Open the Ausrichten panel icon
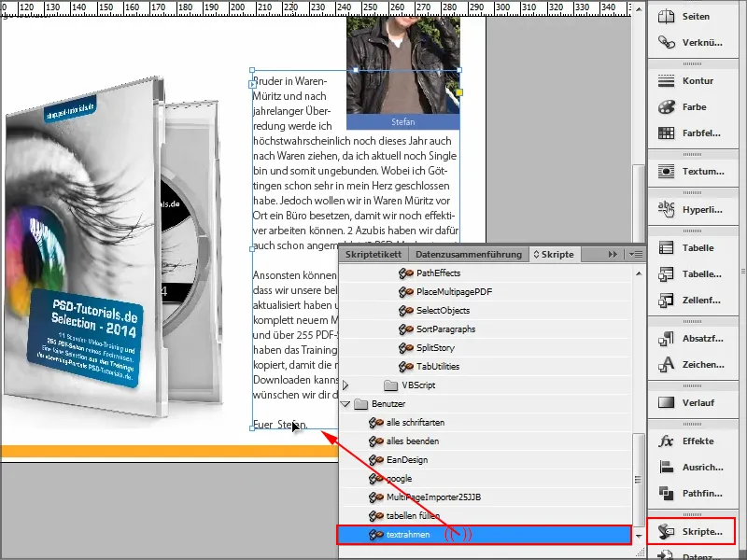 coord(666,468)
